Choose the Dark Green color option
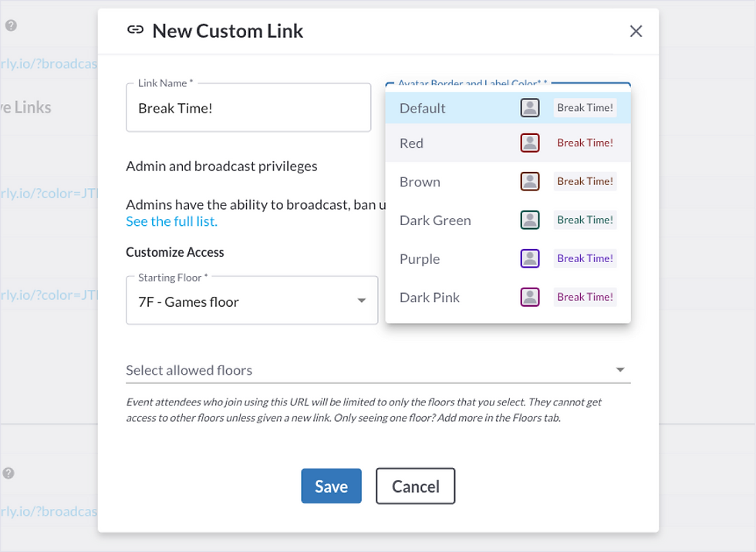756x552 pixels. [x=508, y=220]
